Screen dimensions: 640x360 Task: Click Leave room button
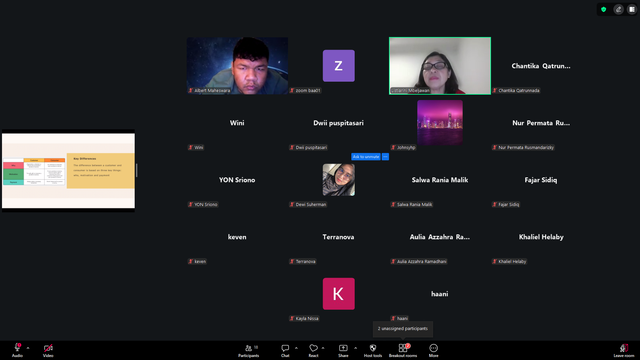click(x=624, y=350)
